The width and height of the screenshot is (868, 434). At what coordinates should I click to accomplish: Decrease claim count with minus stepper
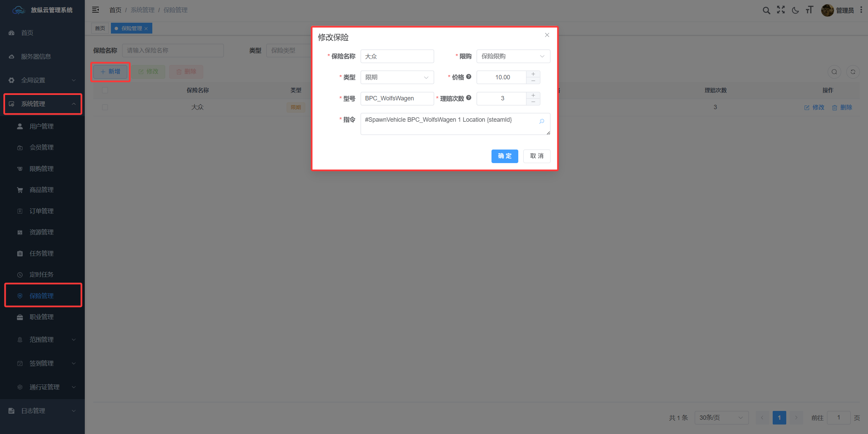pyautogui.click(x=533, y=102)
